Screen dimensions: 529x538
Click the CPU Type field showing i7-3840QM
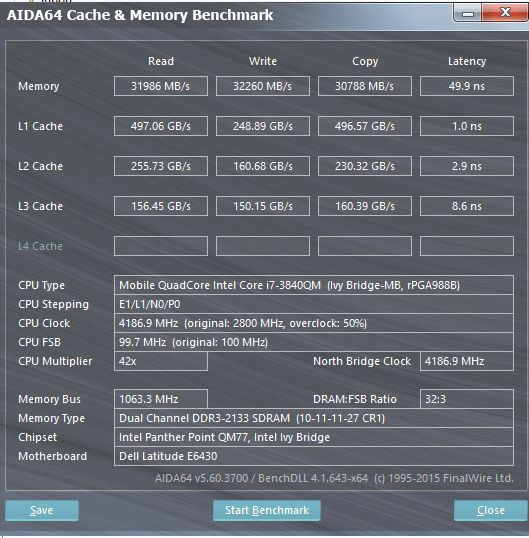[314, 285]
